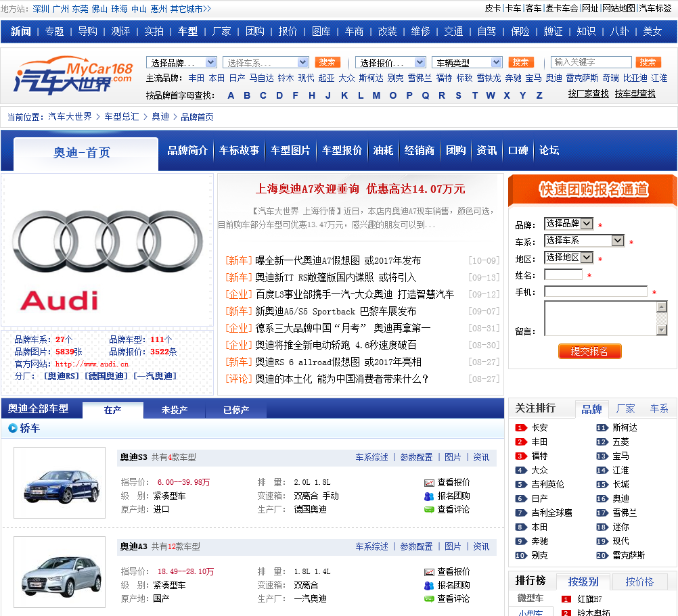Switch to the 经销商 tab
The width and height of the screenshot is (678, 616).
point(420,150)
